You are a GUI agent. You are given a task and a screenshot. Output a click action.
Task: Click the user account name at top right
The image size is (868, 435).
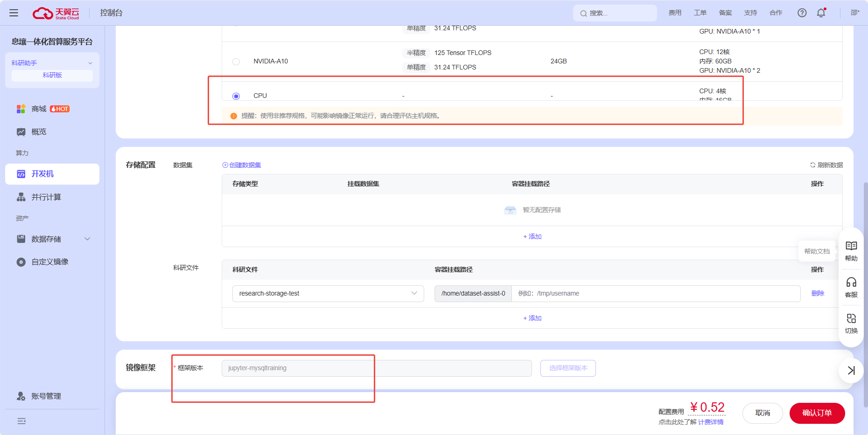(855, 13)
